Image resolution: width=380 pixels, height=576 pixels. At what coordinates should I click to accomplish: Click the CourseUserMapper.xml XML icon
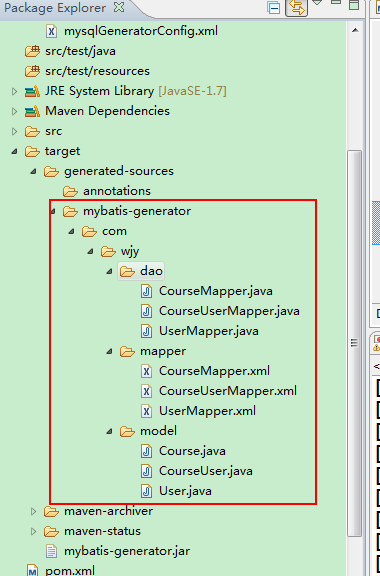(146, 391)
